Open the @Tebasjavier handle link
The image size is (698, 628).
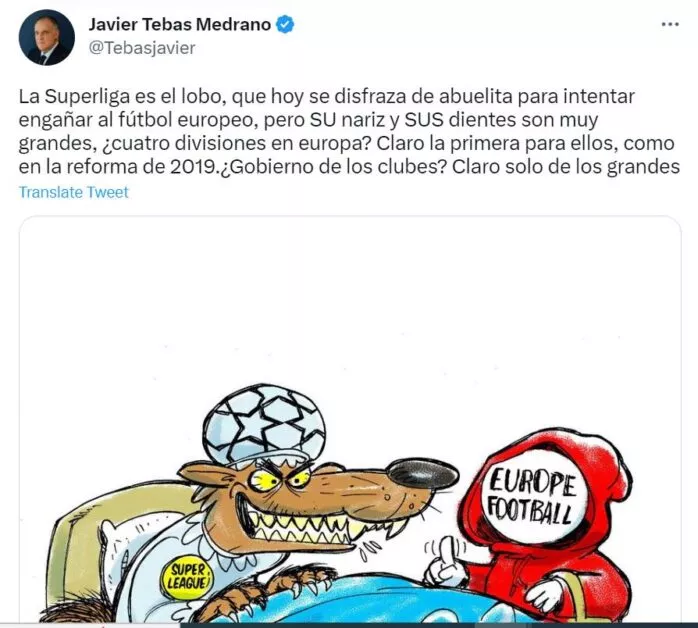142,48
